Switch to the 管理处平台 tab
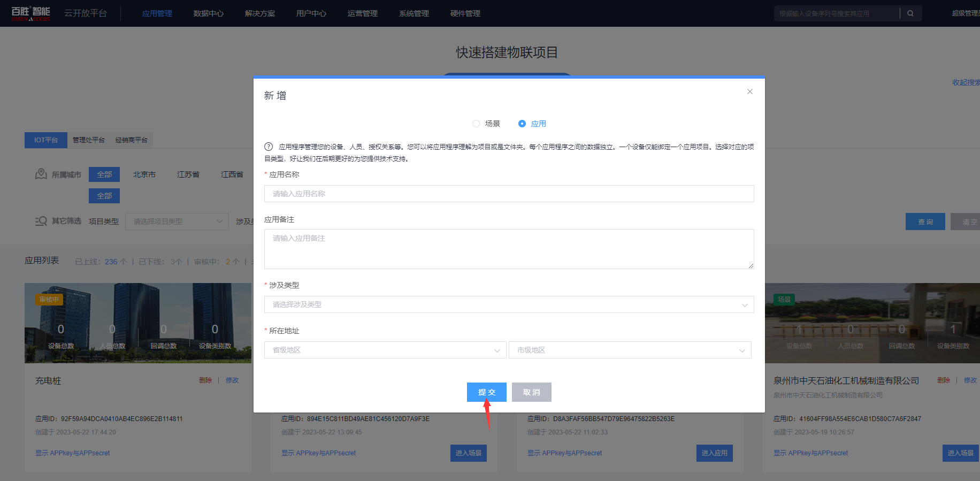This screenshot has height=481, width=980. 89,140
